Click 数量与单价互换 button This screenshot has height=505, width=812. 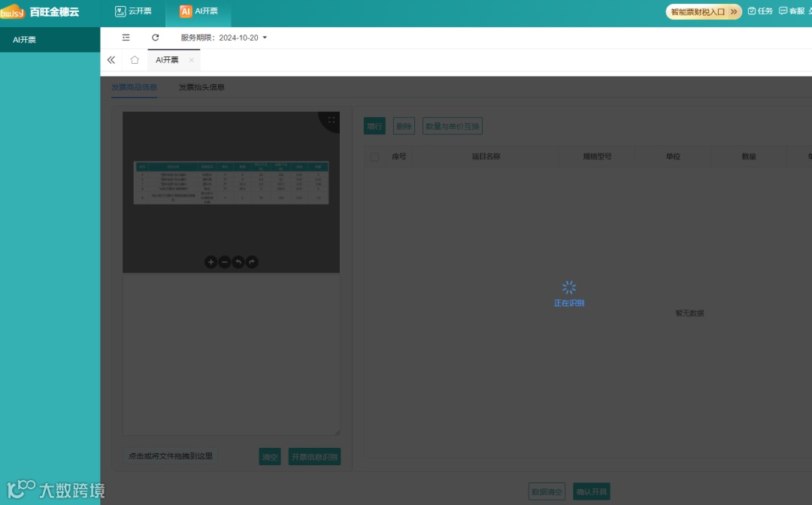tap(453, 126)
